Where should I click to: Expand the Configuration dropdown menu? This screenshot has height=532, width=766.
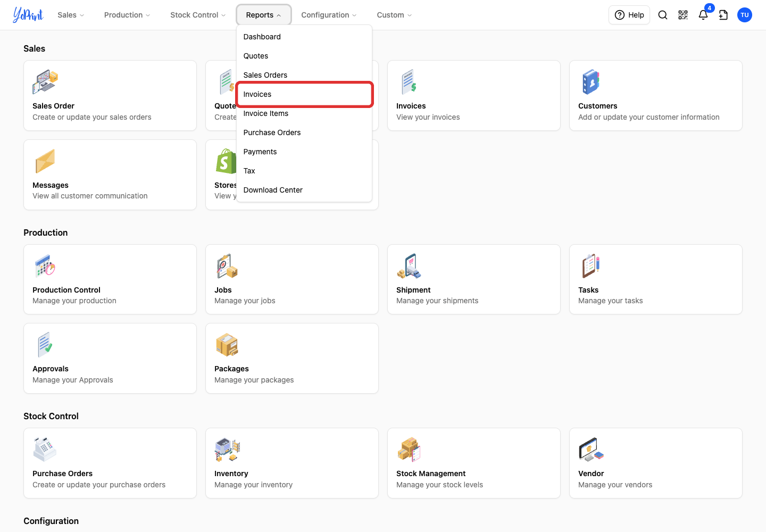click(329, 15)
